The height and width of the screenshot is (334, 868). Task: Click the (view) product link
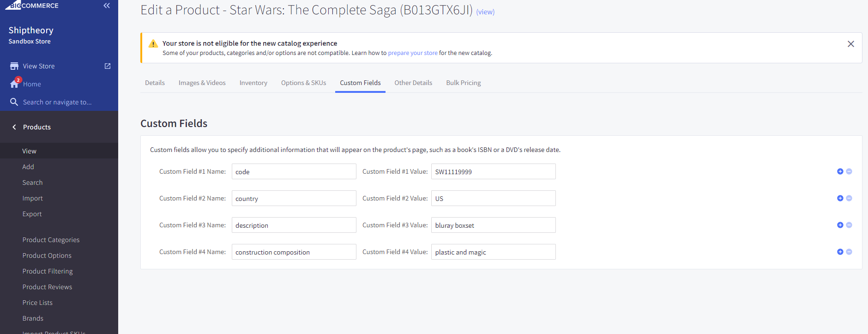[x=485, y=12]
